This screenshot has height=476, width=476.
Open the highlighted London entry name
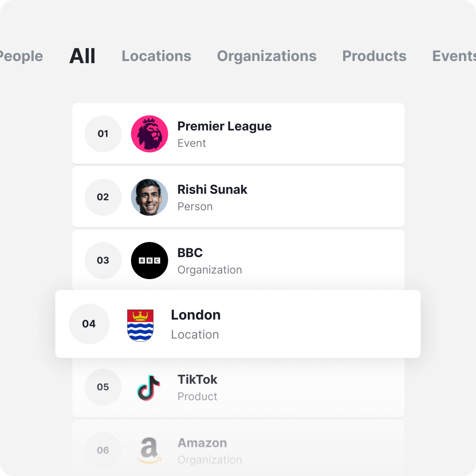(196, 315)
